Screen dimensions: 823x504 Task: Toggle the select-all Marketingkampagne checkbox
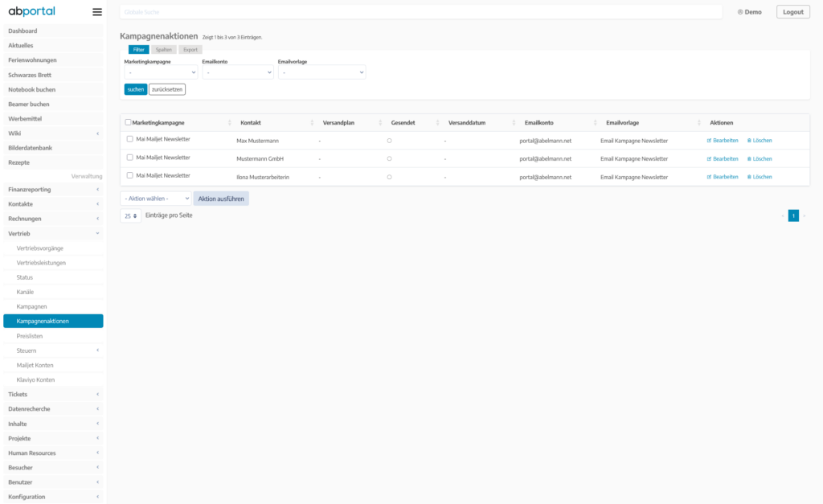pos(129,123)
